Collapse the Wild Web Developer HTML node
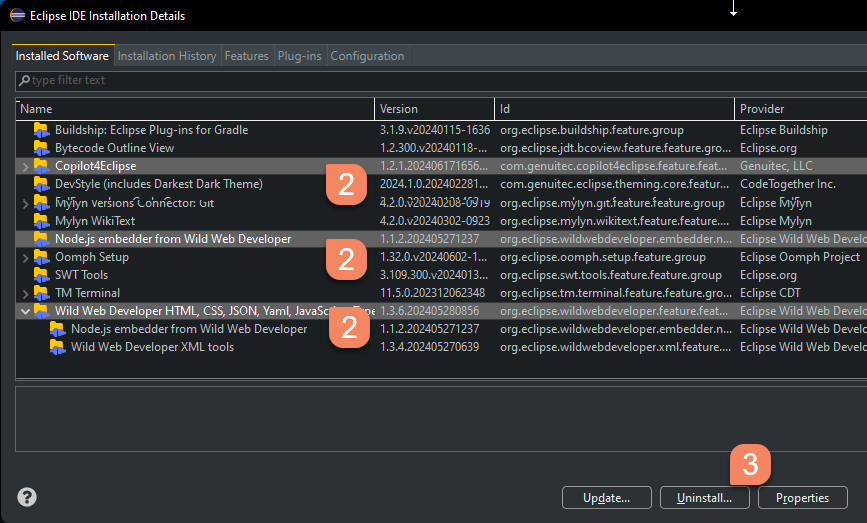The image size is (867, 523). pos(25,311)
